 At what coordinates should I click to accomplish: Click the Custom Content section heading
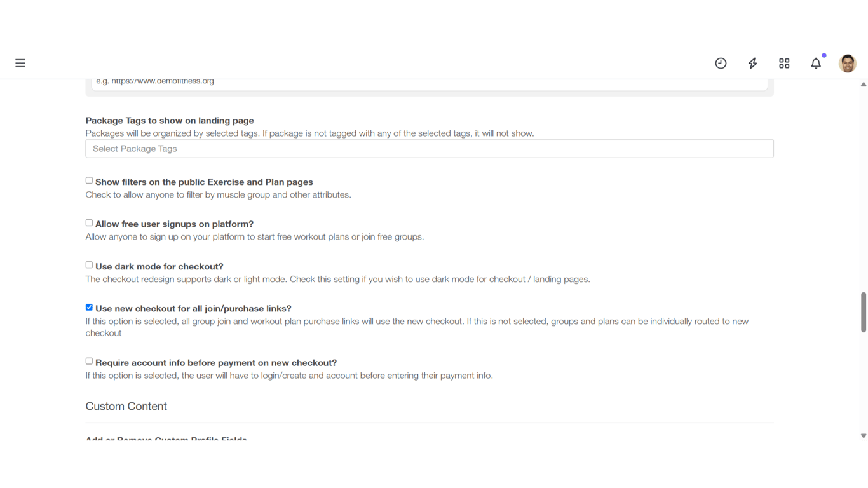pyautogui.click(x=126, y=406)
